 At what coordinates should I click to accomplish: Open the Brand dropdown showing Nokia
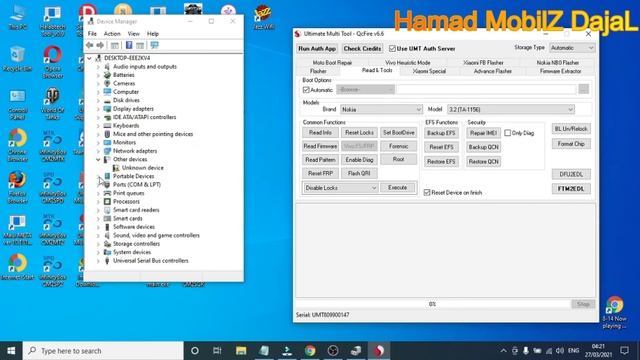point(381,109)
